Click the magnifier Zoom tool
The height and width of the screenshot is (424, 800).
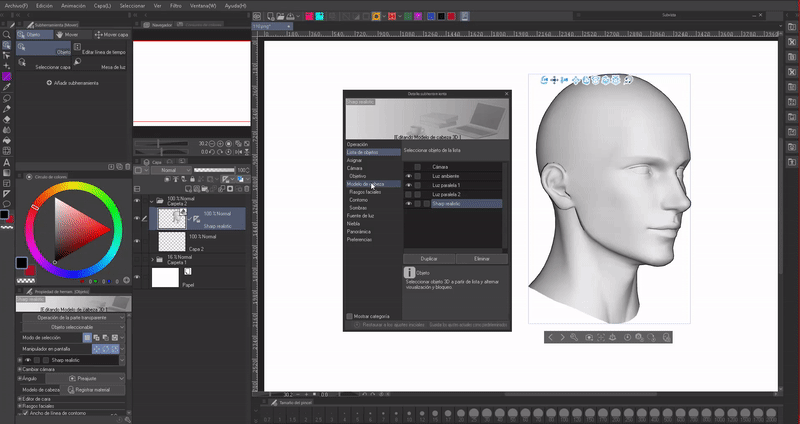coord(6,33)
